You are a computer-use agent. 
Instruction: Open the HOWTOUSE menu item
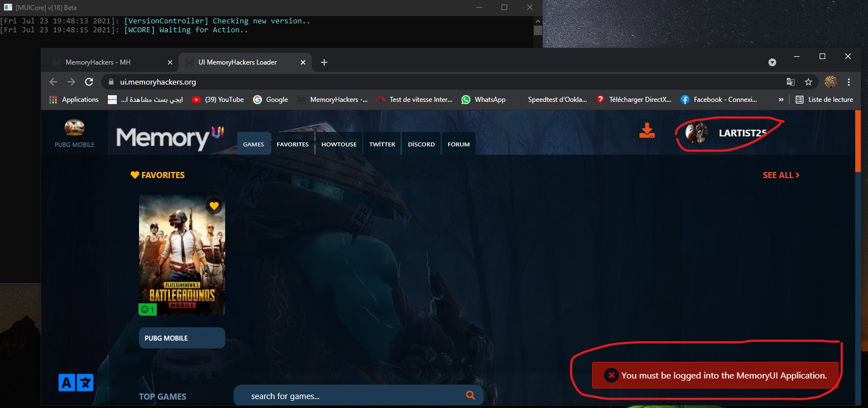[339, 144]
